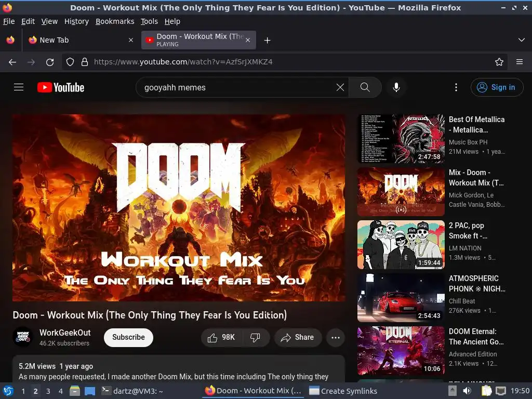The image size is (532, 399).
Task: Bookmark this page with the star icon
Action: click(x=499, y=62)
